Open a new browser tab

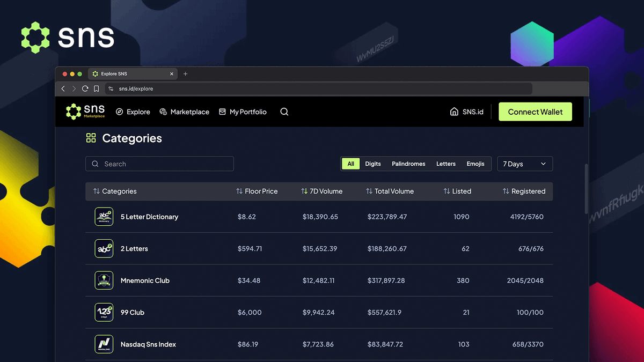[186, 74]
